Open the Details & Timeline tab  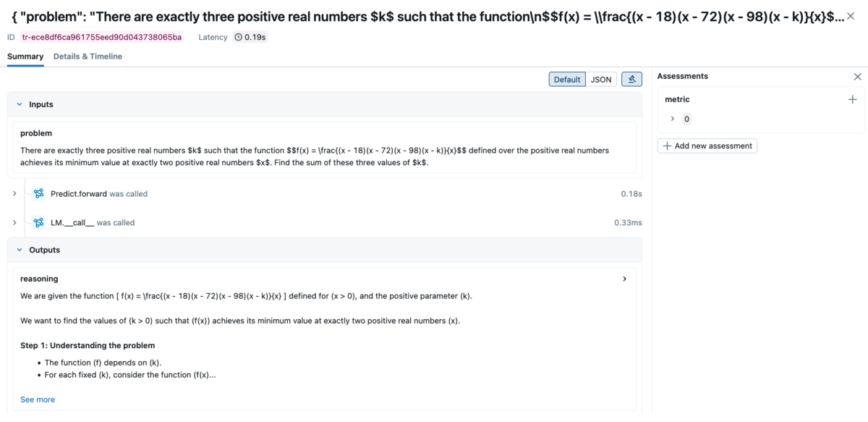pos(88,56)
